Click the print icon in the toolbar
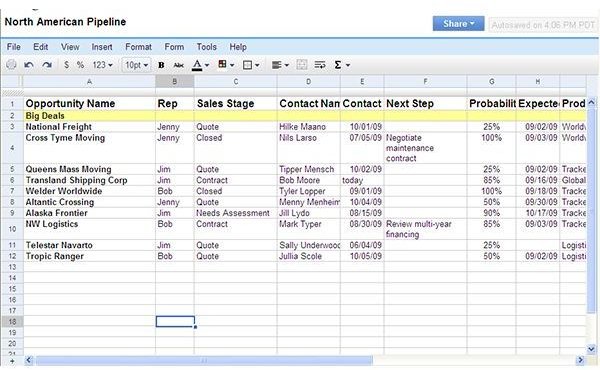 click(11, 65)
